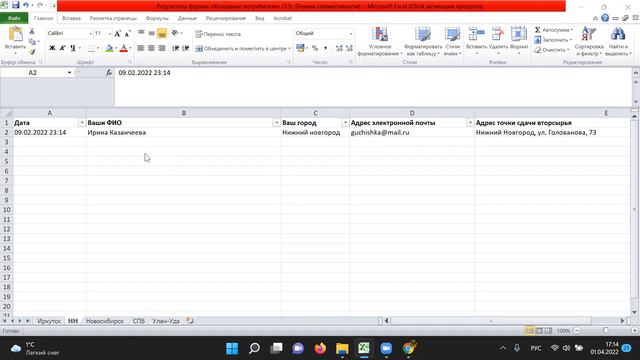
Task: Open number format Общий dropdown
Action: (351, 33)
